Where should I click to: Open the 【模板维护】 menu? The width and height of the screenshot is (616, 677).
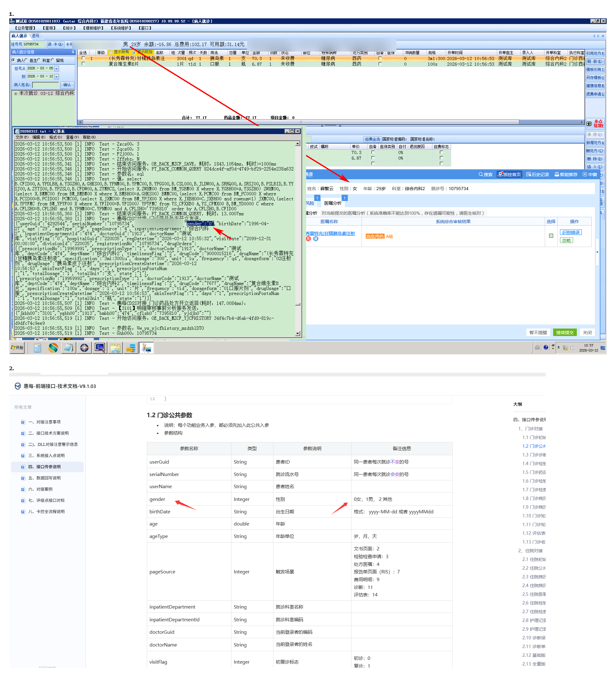point(93,28)
